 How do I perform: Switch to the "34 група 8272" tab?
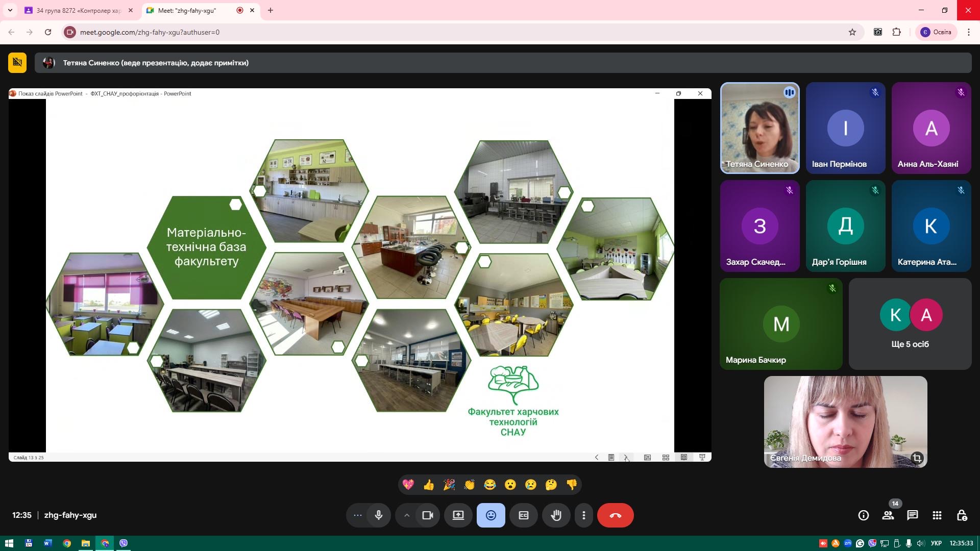click(x=77, y=10)
